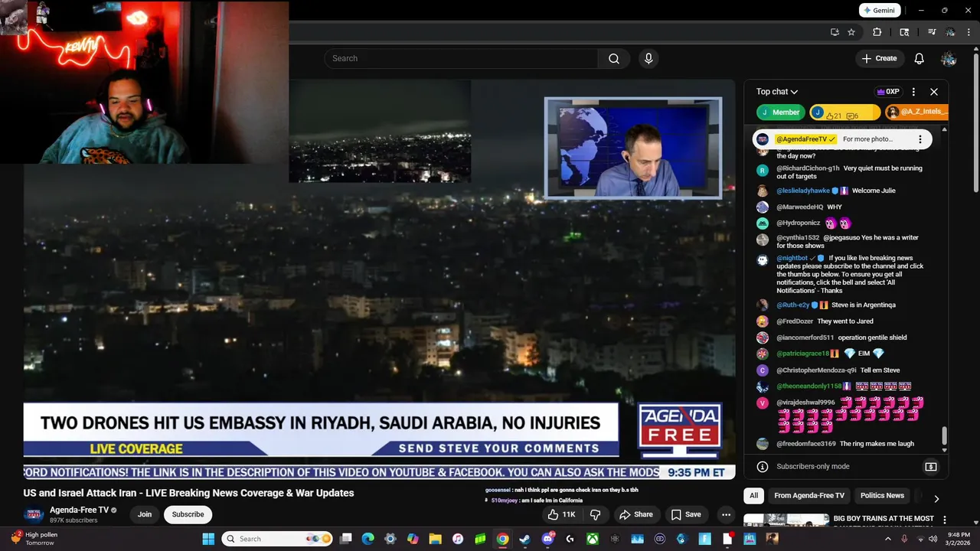Like the video with 11K thumbs up
Image resolution: width=980 pixels, height=551 pixels.
(561, 514)
